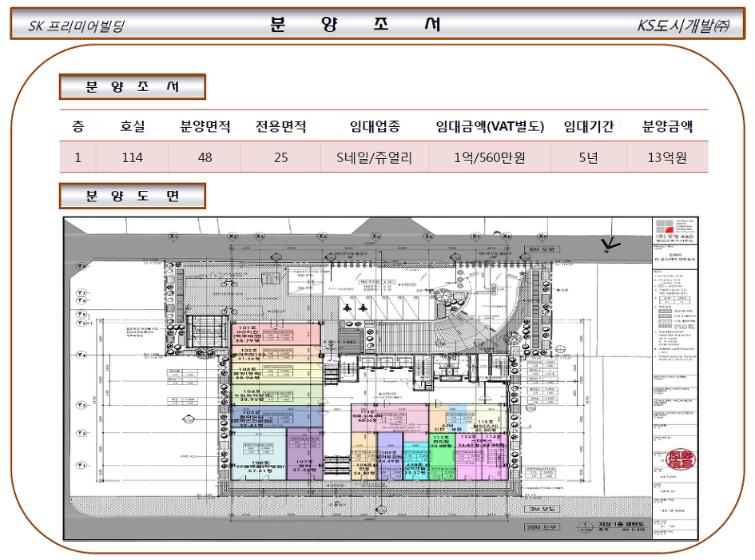Click the '지상 1층 평면도' drawing title
Viewport: 755px width, 560px height.
click(x=621, y=524)
